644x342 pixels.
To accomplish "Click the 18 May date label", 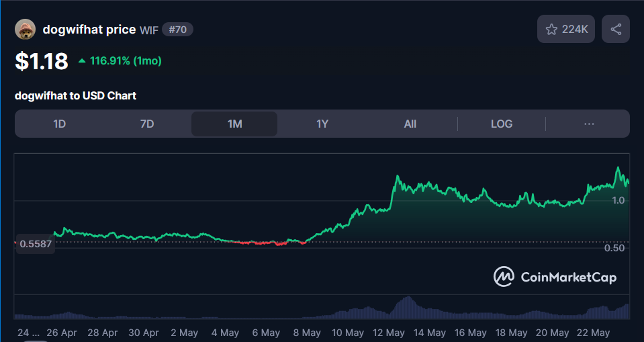I will point(511,333).
